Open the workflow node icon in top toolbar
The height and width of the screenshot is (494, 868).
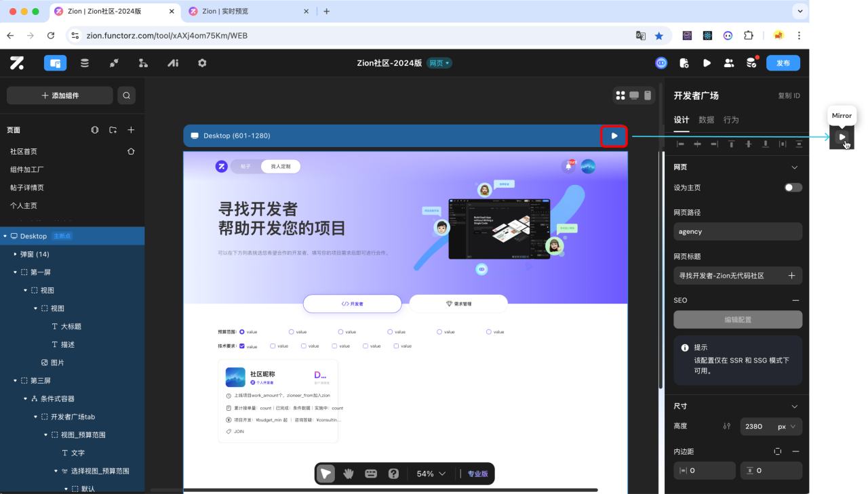(x=143, y=62)
